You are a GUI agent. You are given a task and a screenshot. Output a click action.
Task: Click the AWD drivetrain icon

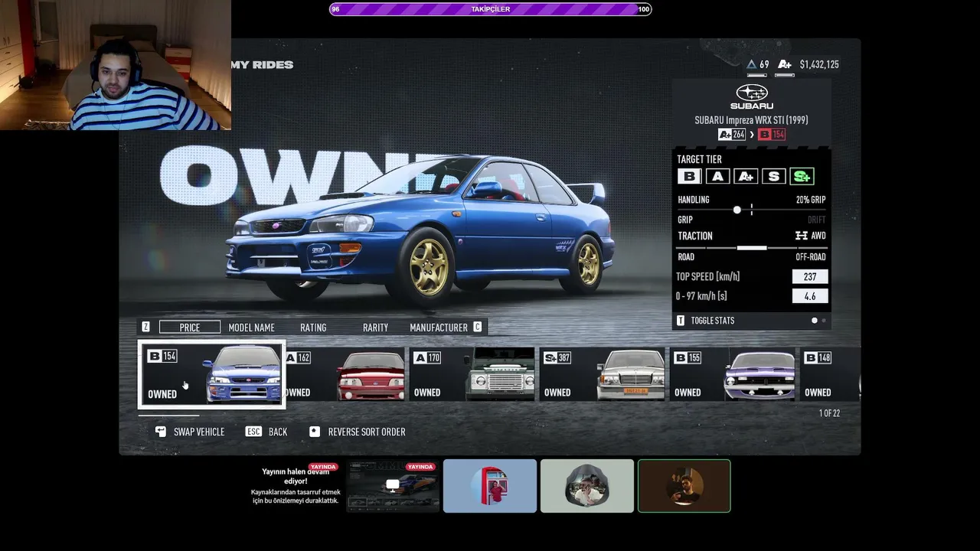pyautogui.click(x=802, y=236)
